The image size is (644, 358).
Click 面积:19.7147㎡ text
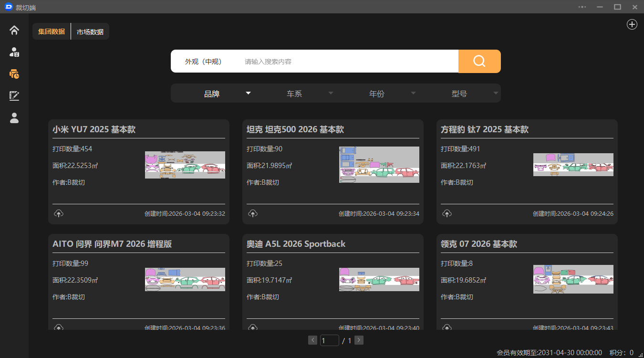[x=270, y=280]
